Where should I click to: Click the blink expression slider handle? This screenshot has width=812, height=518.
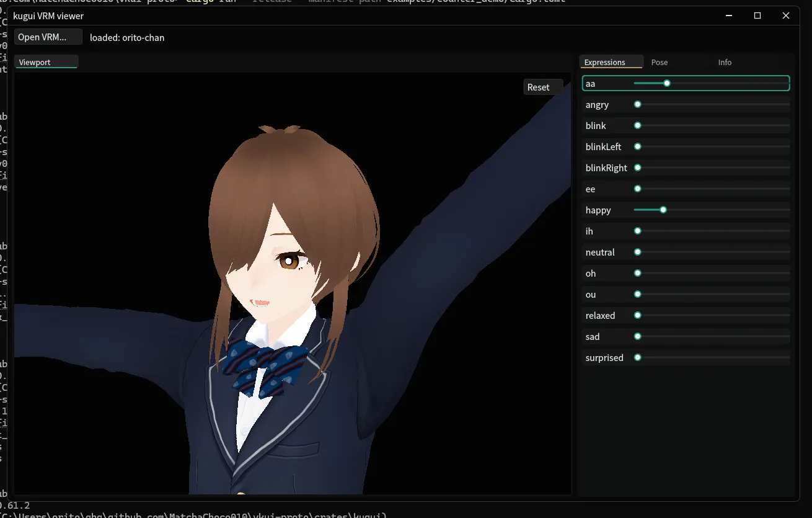click(x=637, y=126)
